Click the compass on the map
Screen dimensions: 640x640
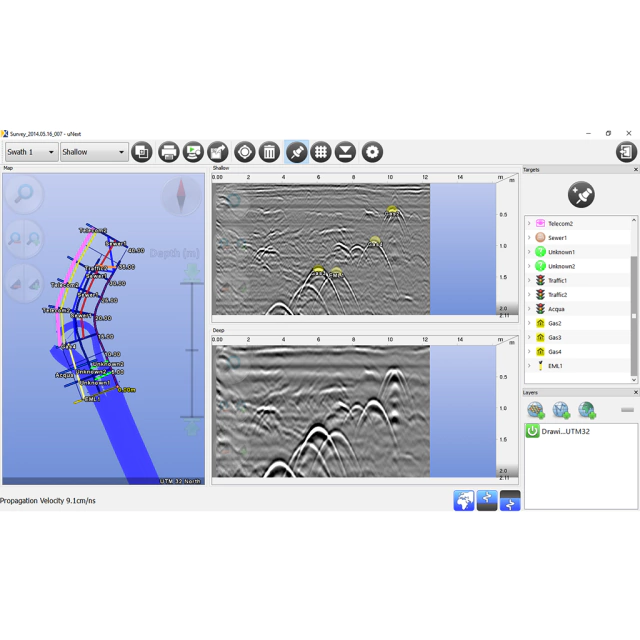(x=182, y=196)
